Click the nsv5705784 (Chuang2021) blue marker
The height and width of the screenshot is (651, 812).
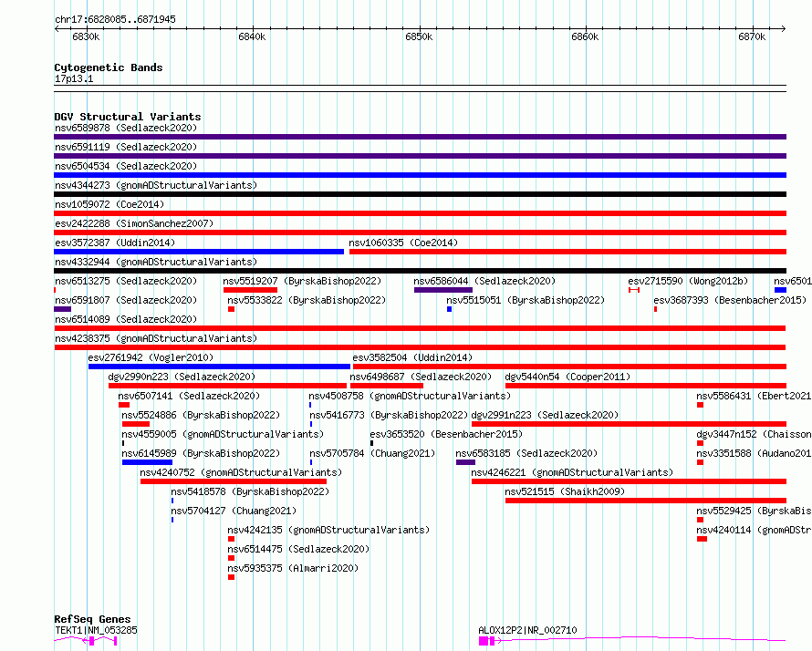click(311, 462)
